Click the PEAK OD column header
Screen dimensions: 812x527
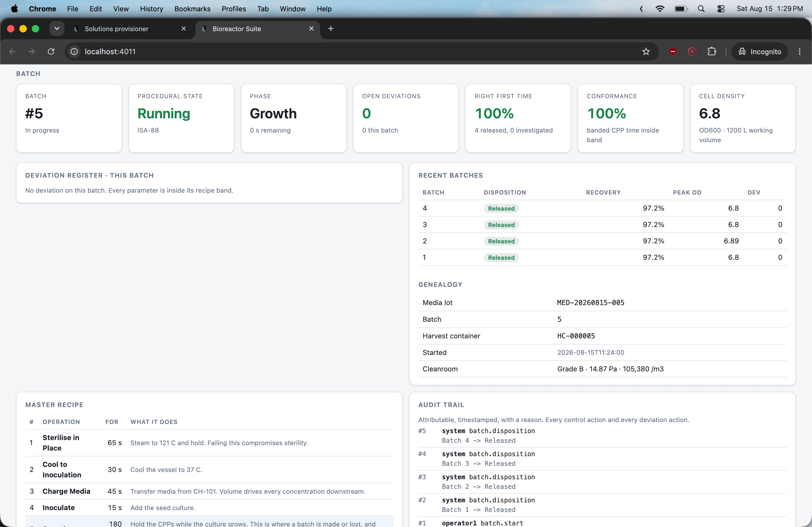click(687, 192)
